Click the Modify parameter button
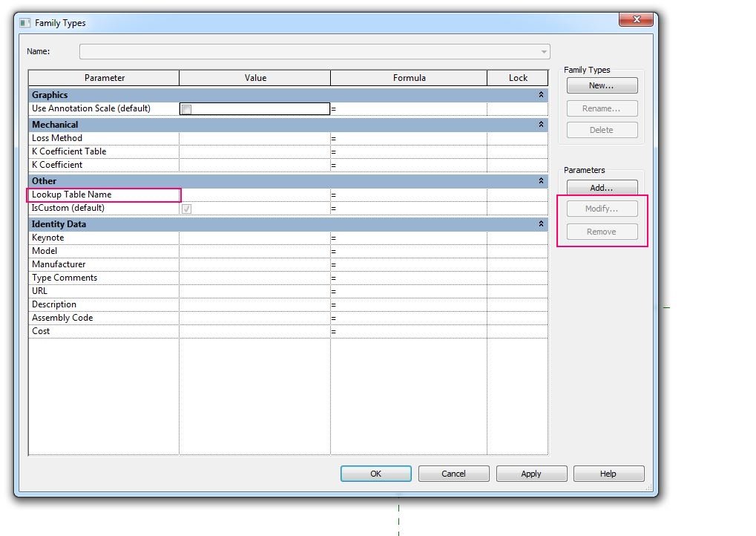Viewport: 756px width, 536px height. pyautogui.click(x=601, y=209)
